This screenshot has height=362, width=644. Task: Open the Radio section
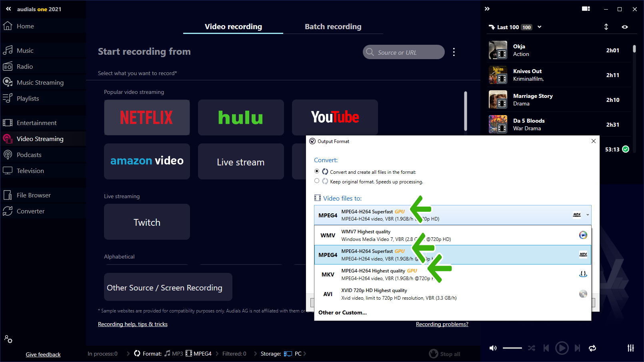(x=25, y=66)
